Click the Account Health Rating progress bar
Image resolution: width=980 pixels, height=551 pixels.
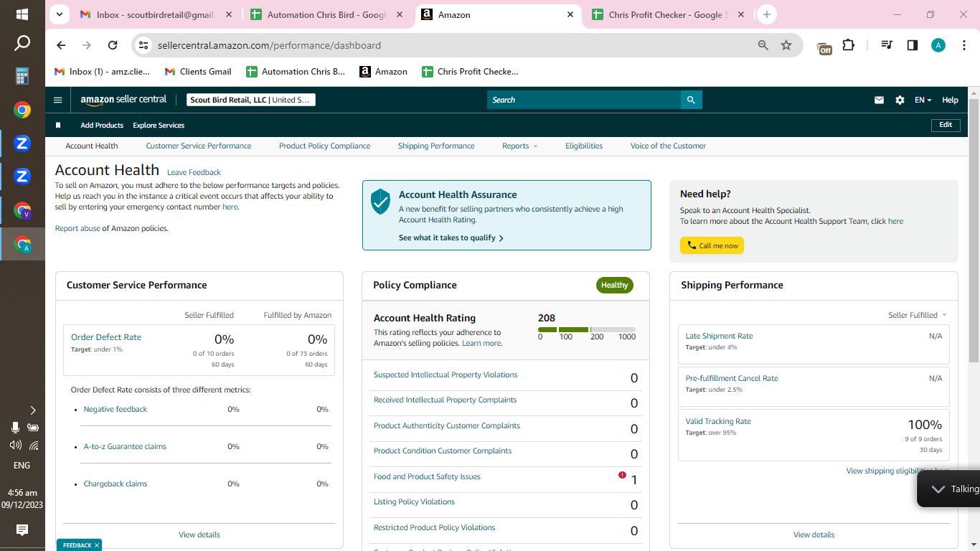click(x=587, y=329)
